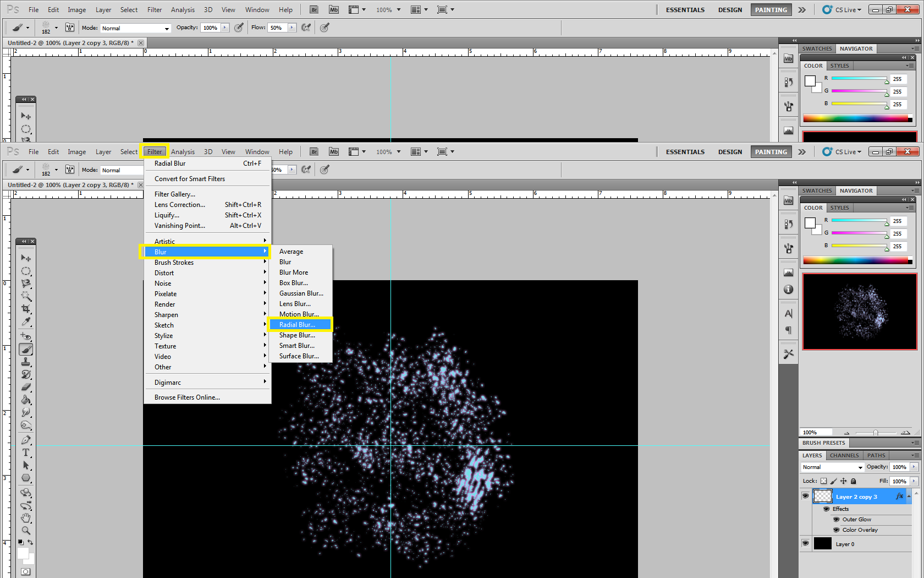Toggle Lock position in Layers panel
This screenshot has width=924, height=578.
(x=844, y=481)
